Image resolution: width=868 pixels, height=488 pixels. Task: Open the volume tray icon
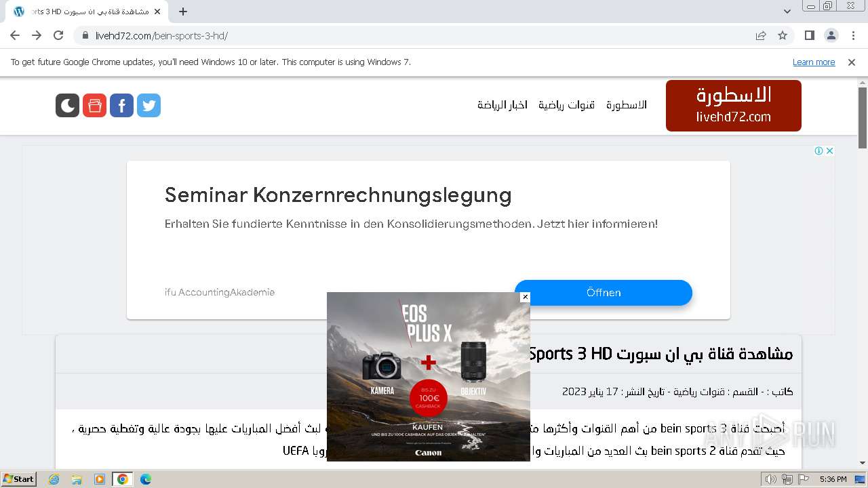(770, 479)
